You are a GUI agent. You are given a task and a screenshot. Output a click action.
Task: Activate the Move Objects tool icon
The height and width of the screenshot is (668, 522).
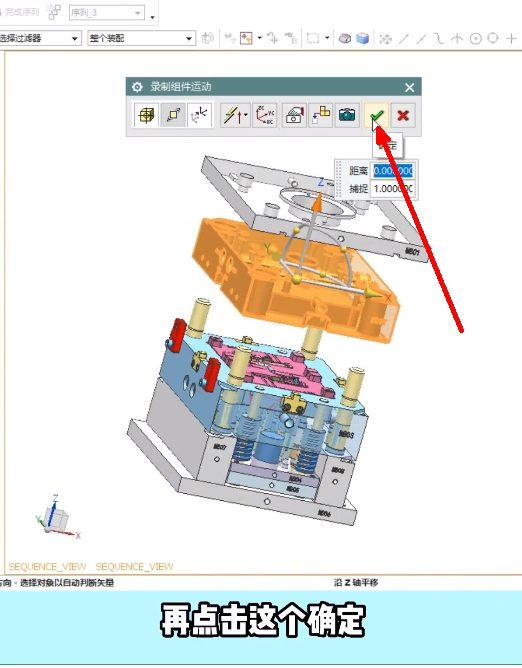click(x=173, y=115)
